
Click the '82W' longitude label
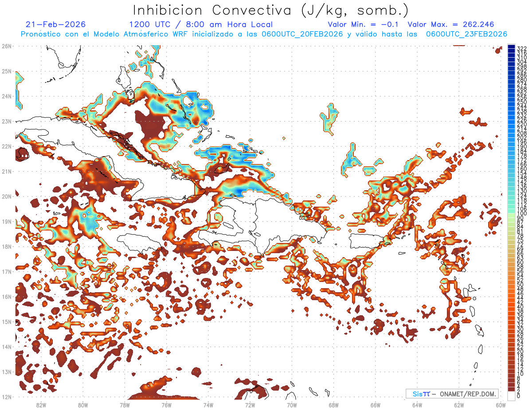point(41,405)
